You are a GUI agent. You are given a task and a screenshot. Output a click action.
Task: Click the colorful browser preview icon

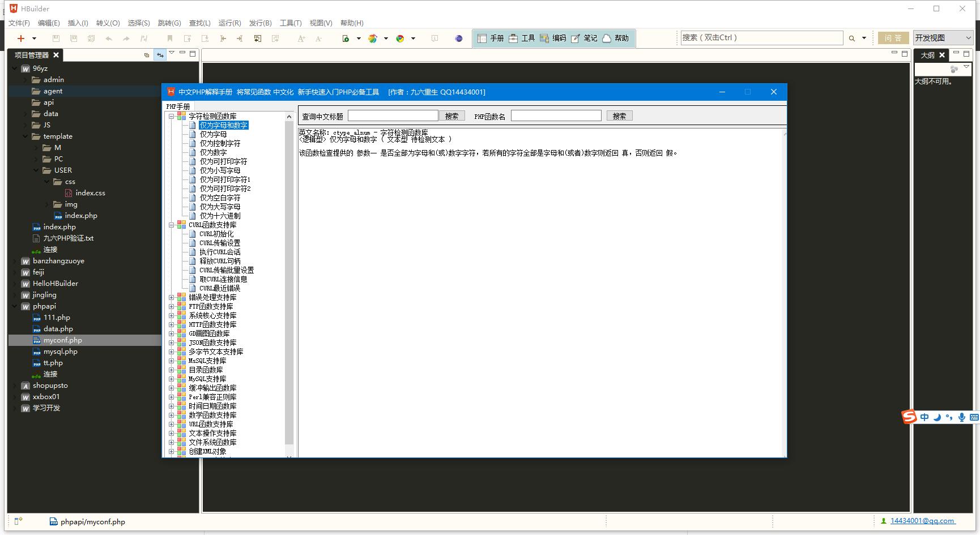click(373, 38)
